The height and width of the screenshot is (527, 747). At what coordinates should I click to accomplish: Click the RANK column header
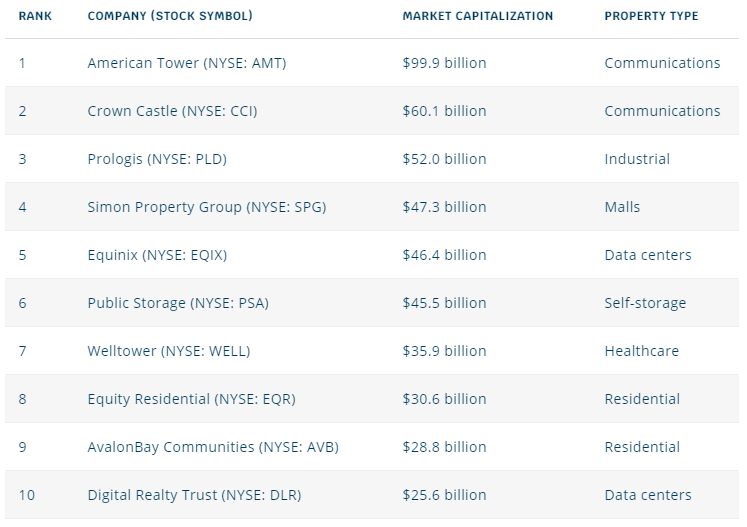[35, 16]
